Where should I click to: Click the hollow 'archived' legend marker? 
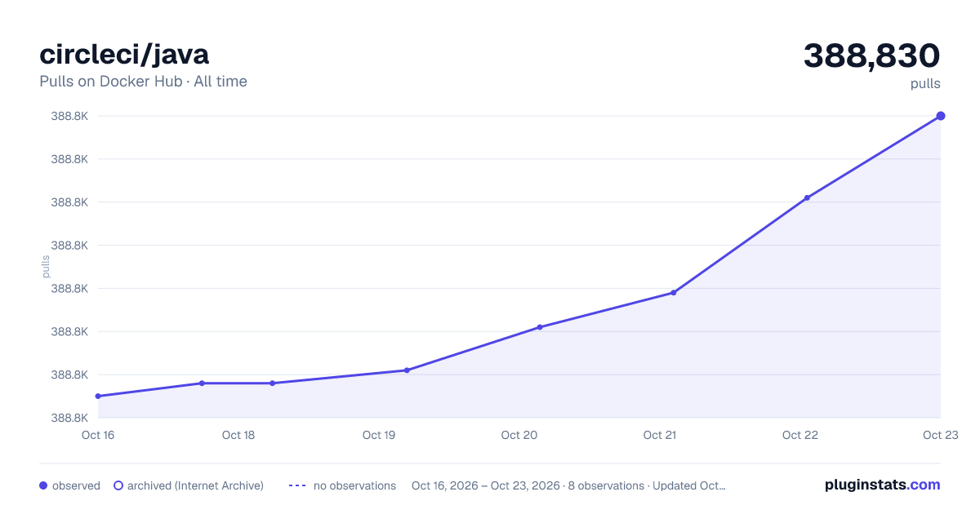(118, 485)
